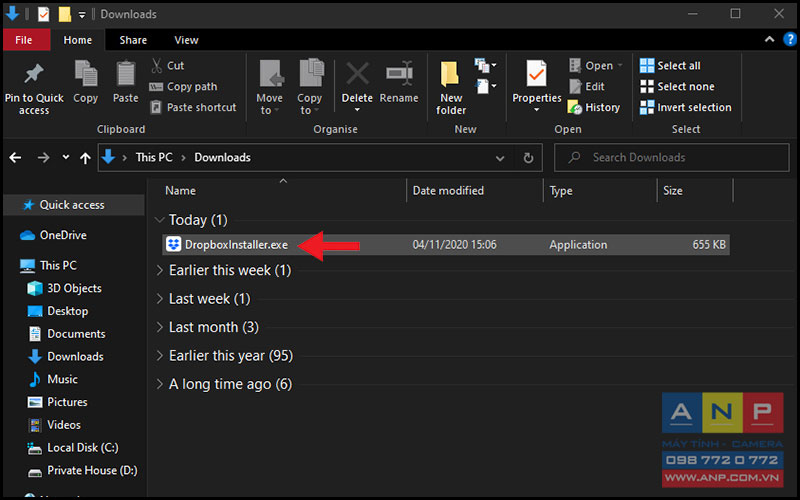Expand A long time ago (6) group

point(160,384)
